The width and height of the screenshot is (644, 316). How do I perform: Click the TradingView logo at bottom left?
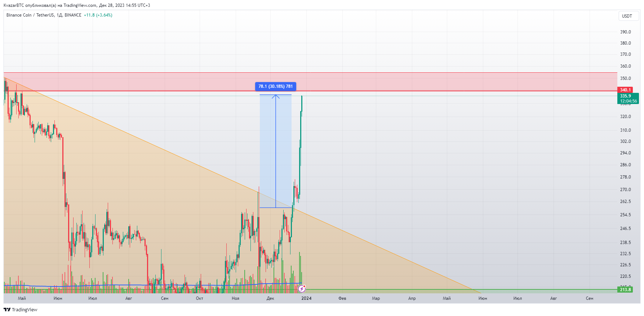(21, 310)
